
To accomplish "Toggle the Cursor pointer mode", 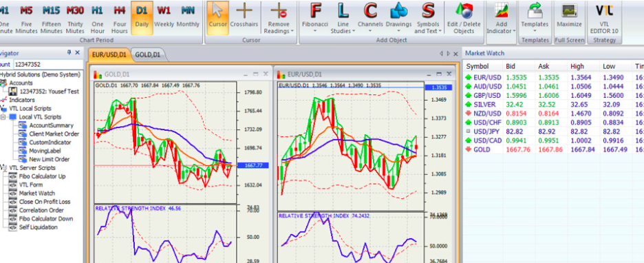I will (x=217, y=18).
